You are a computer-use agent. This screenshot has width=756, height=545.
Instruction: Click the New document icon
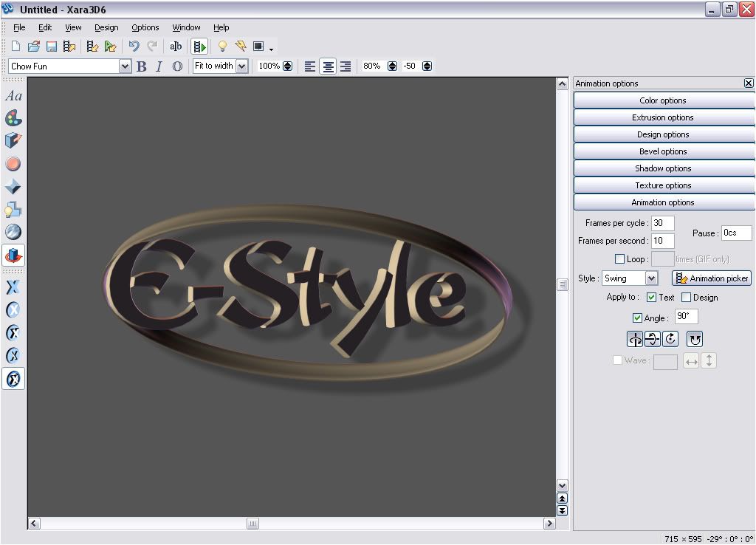tap(16, 47)
